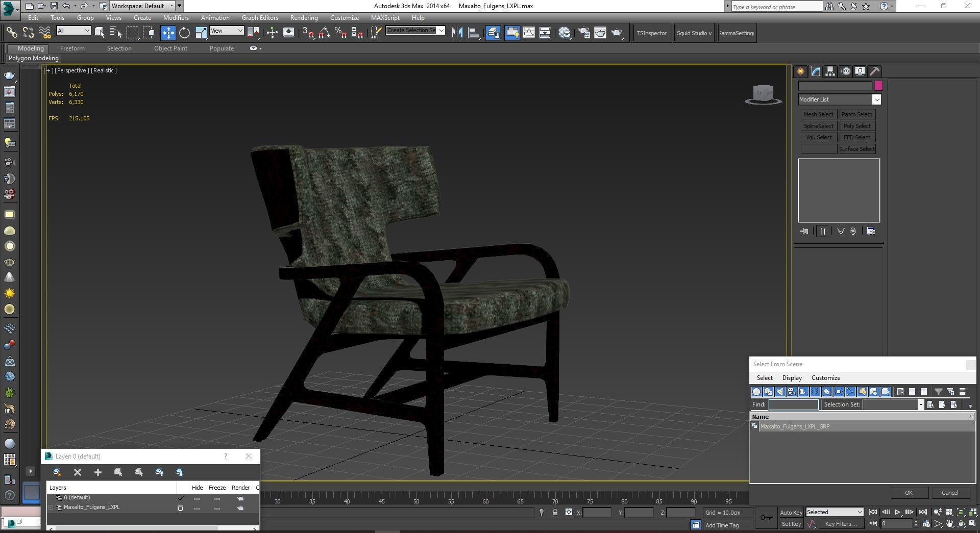This screenshot has width=980, height=533.
Task: Click the Align tool icon
Action: (x=474, y=33)
